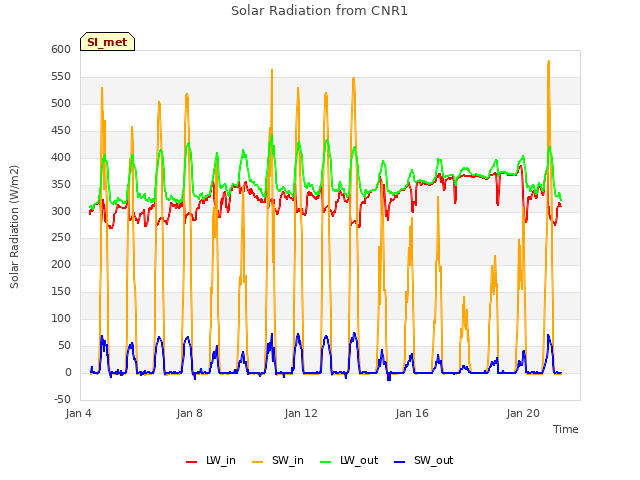Click the Time axis title
This screenshot has height=480, width=640.
[x=565, y=429]
